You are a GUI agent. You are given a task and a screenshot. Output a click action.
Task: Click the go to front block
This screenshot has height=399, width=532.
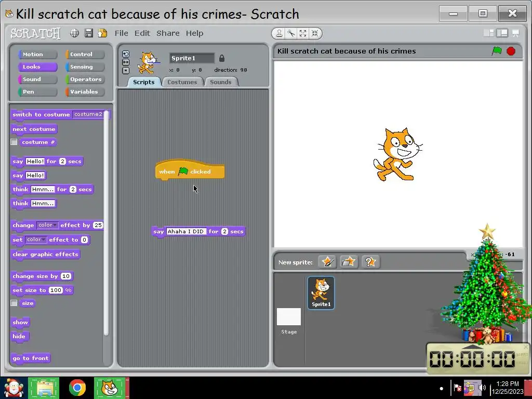[31, 358]
